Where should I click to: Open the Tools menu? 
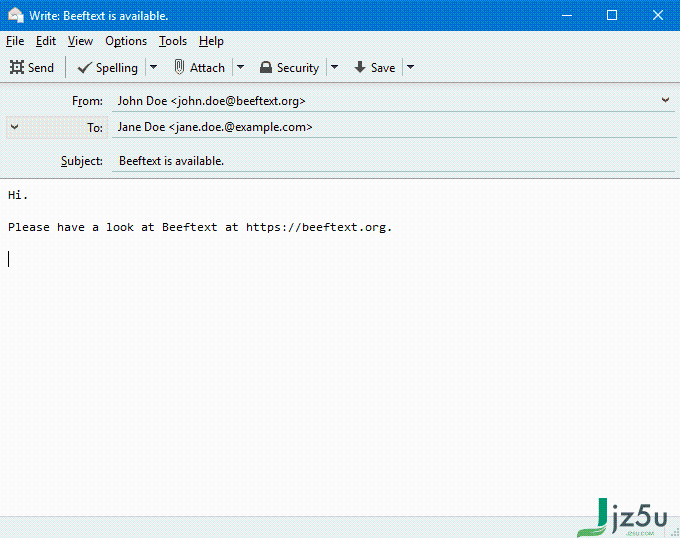(173, 41)
